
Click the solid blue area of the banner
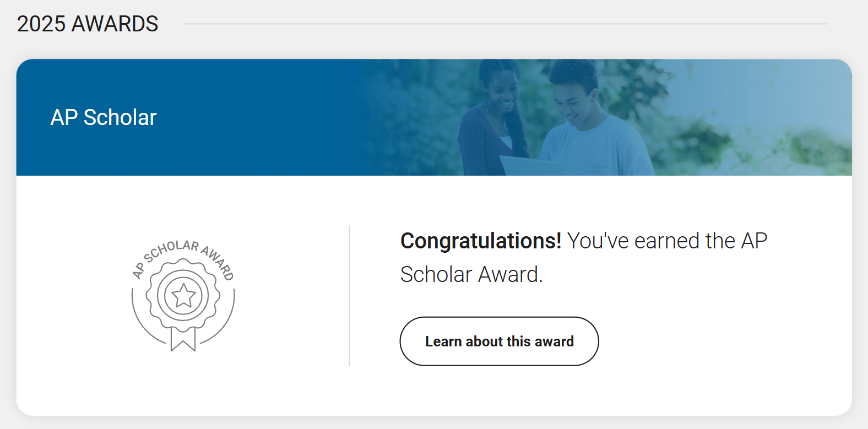(220, 143)
